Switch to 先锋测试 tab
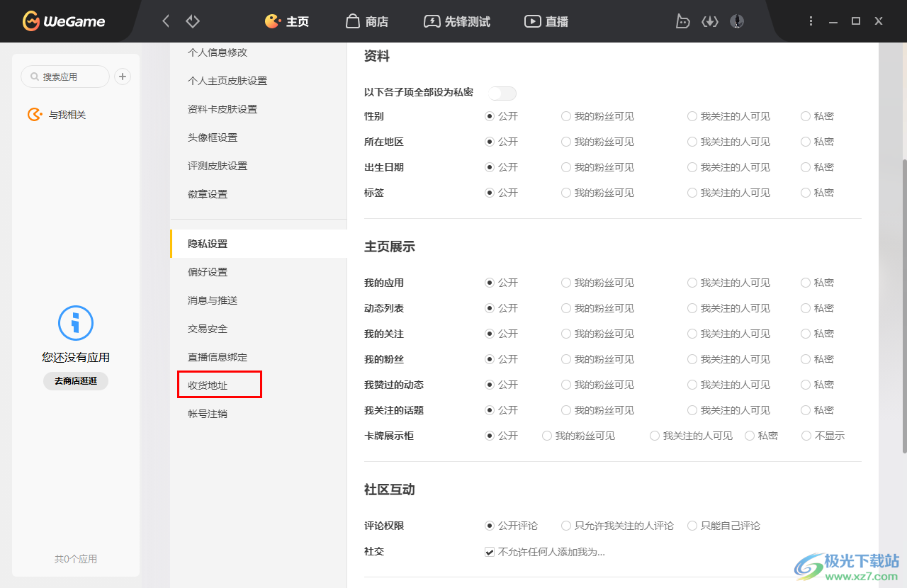 (x=457, y=21)
